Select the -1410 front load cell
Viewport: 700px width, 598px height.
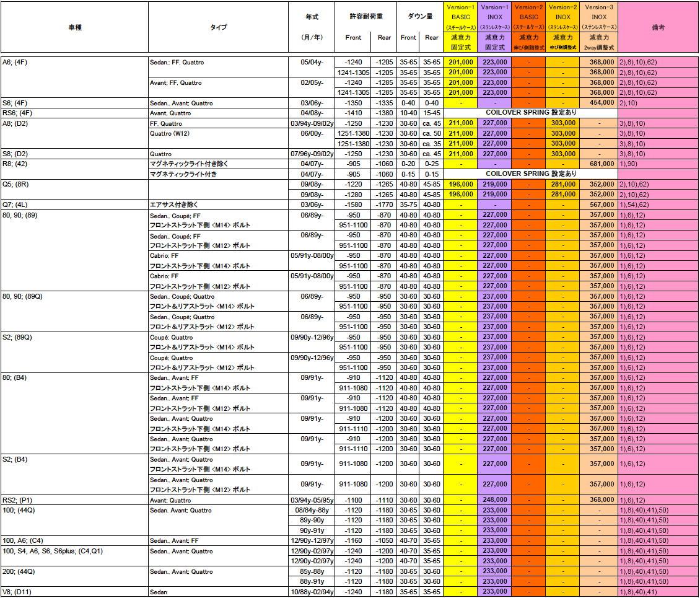(353, 113)
